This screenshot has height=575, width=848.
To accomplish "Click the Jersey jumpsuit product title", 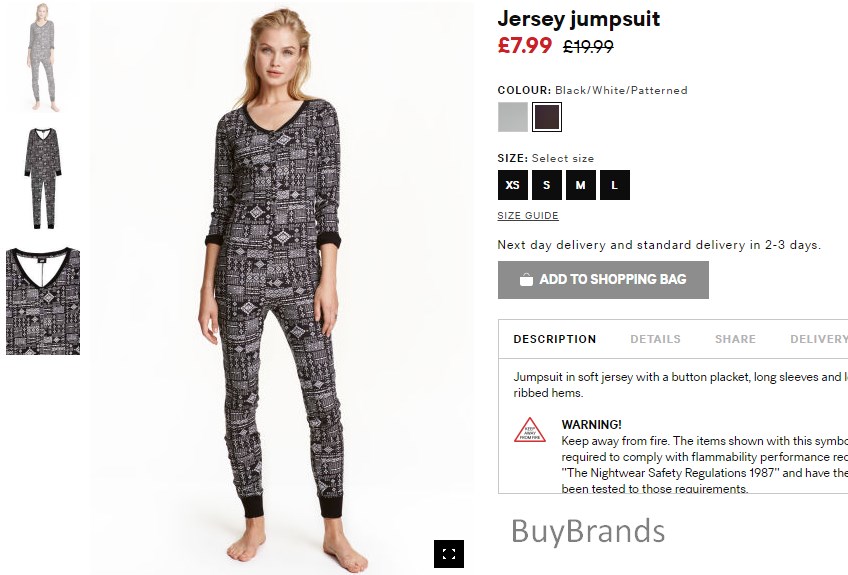I will tap(579, 19).
